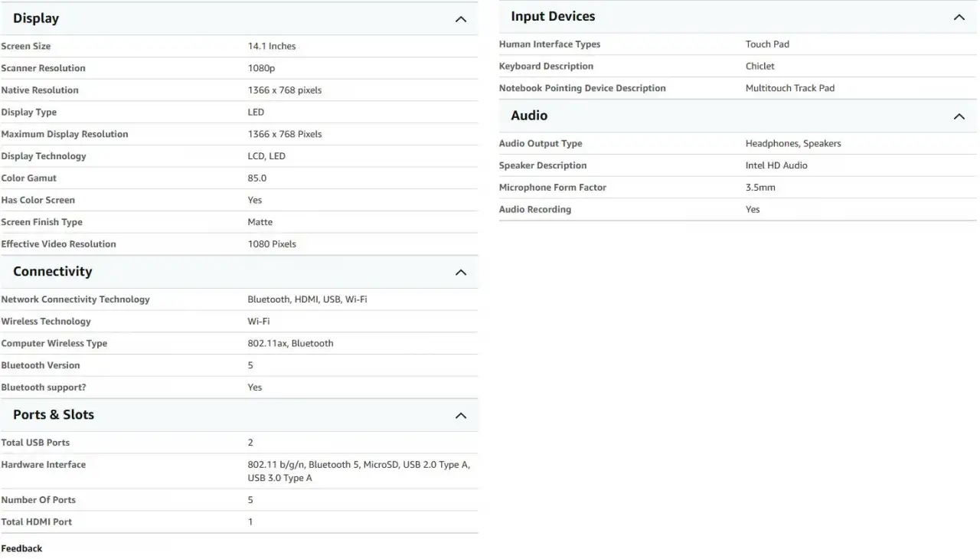Click the Keyboard Description label
The width and height of the screenshot is (980, 559).
[x=546, y=66]
